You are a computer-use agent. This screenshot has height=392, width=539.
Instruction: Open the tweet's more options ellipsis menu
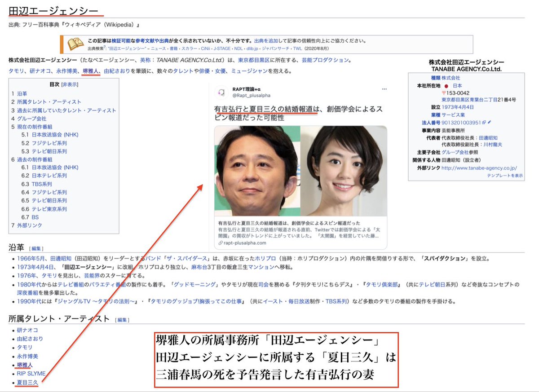(384, 89)
